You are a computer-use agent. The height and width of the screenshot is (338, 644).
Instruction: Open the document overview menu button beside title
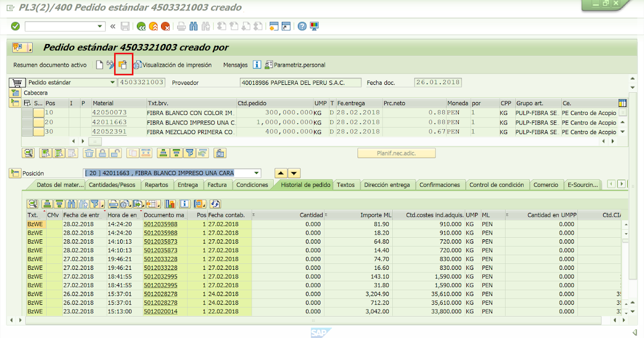click(23, 47)
